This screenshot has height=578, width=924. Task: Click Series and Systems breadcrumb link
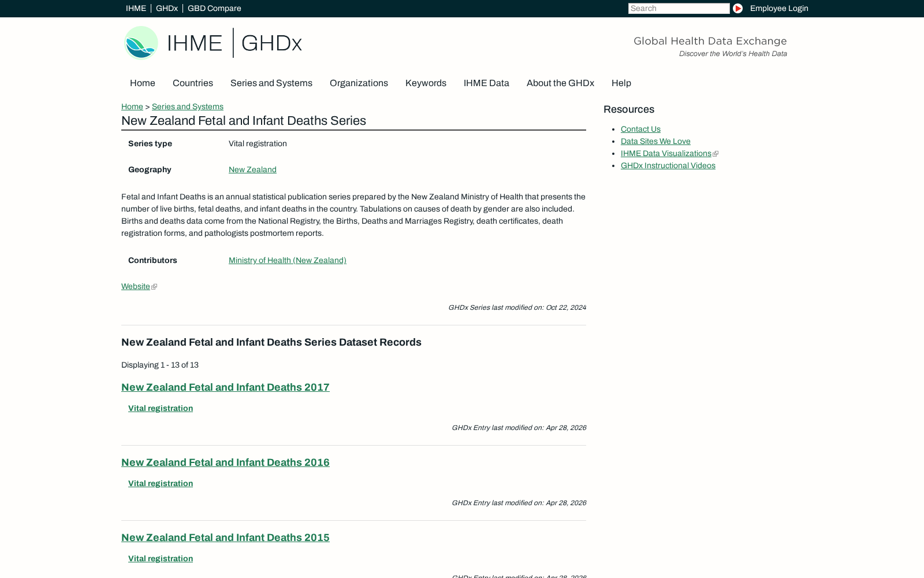(x=188, y=107)
